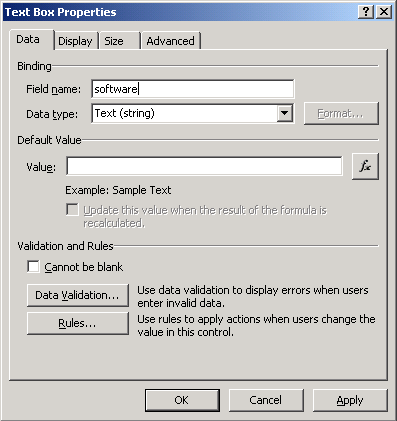Toggle the Update this value when recalculated checkbox
The height and width of the screenshot is (421, 397).
pyautogui.click(x=72, y=210)
